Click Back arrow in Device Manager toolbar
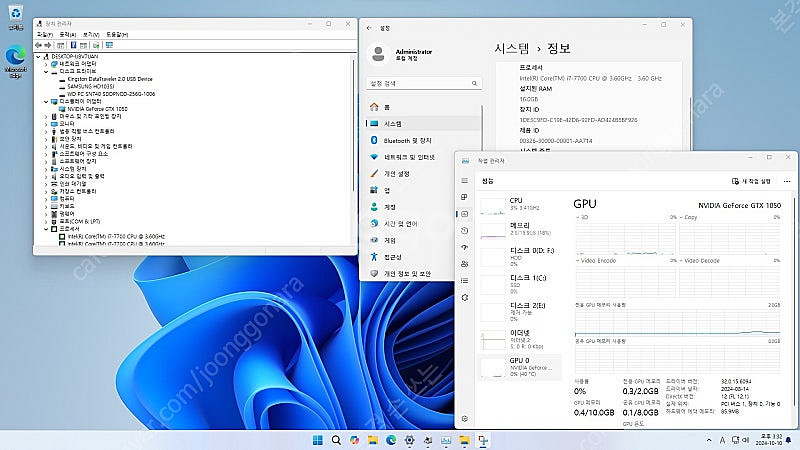 point(38,45)
